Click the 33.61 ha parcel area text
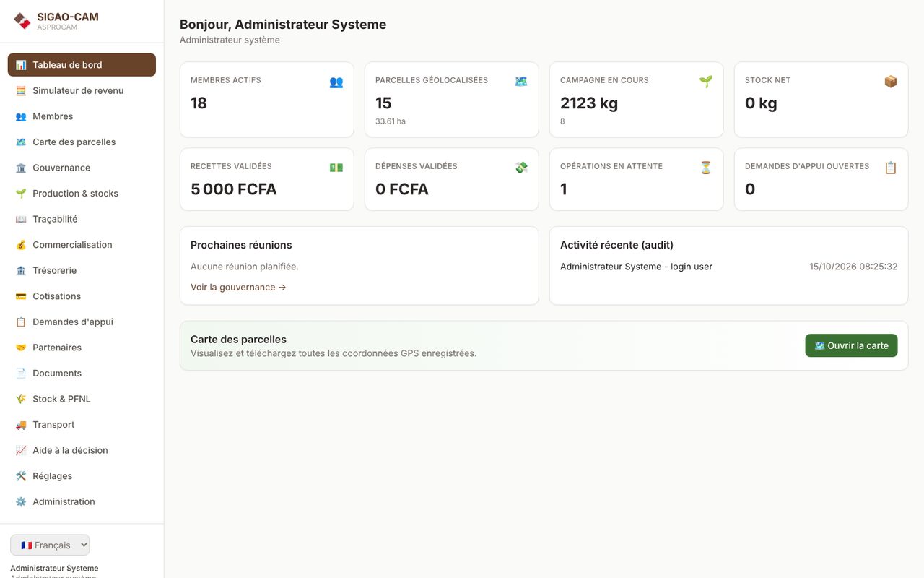Image resolution: width=924 pixels, height=578 pixels. (391, 121)
